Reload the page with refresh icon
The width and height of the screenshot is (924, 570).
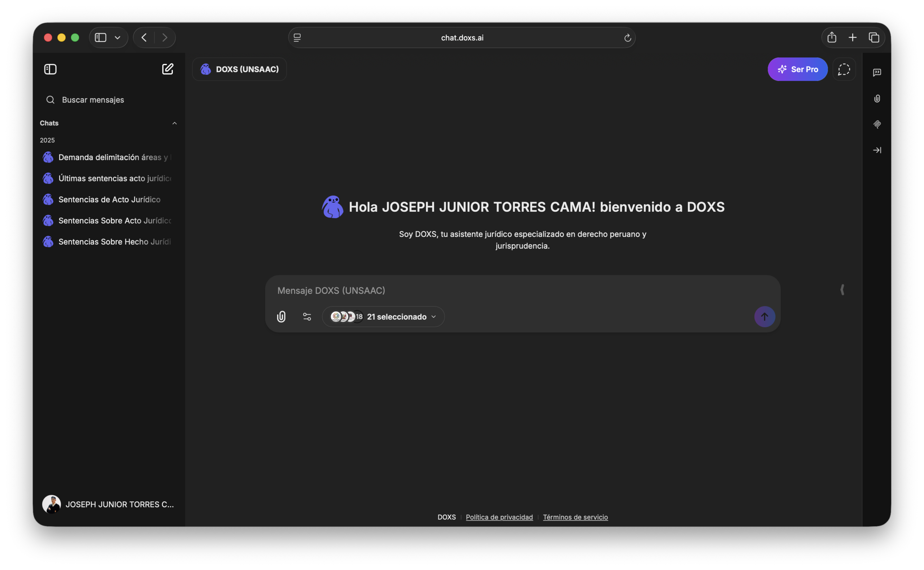(x=627, y=38)
